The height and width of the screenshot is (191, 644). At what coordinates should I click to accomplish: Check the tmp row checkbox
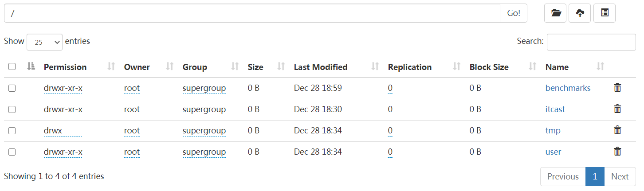[x=12, y=131]
